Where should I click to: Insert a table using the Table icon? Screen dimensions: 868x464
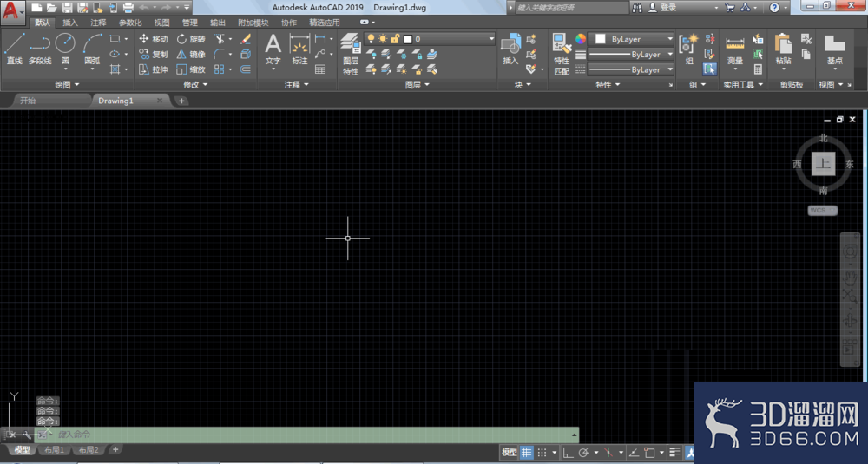point(320,69)
